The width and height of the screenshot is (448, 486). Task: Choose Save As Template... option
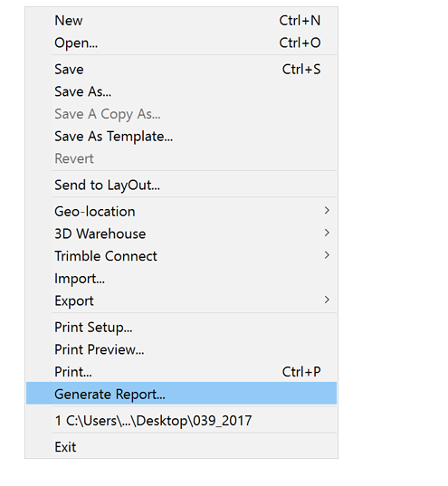coord(181,136)
